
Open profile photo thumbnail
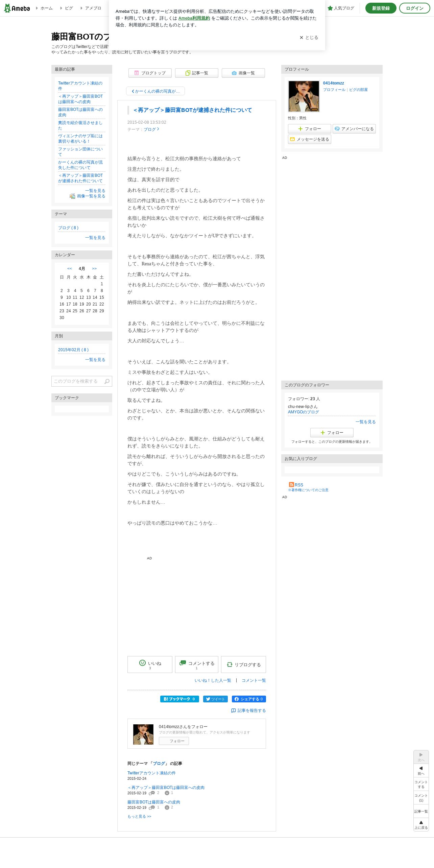[304, 96]
